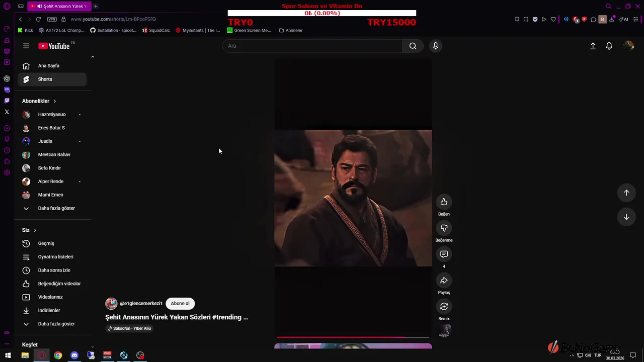
Task: Open Google Chrome from the taskbar
Action: pyautogui.click(x=58, y=355)
